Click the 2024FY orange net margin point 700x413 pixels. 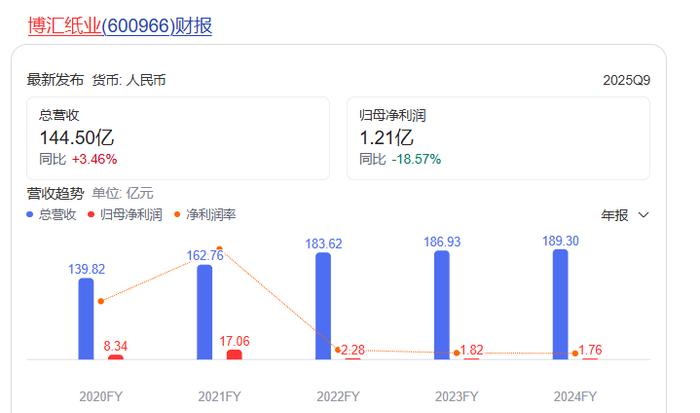coord(575,353)
